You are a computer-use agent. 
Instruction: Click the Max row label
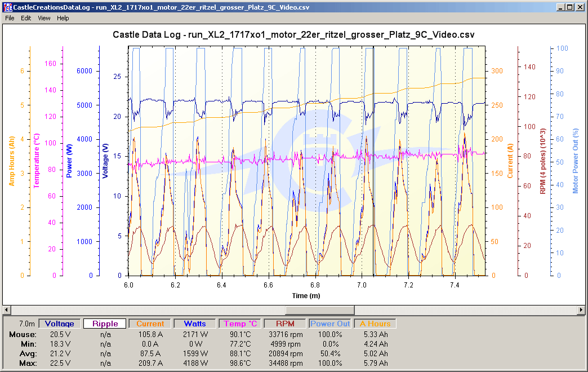point(28,363)
